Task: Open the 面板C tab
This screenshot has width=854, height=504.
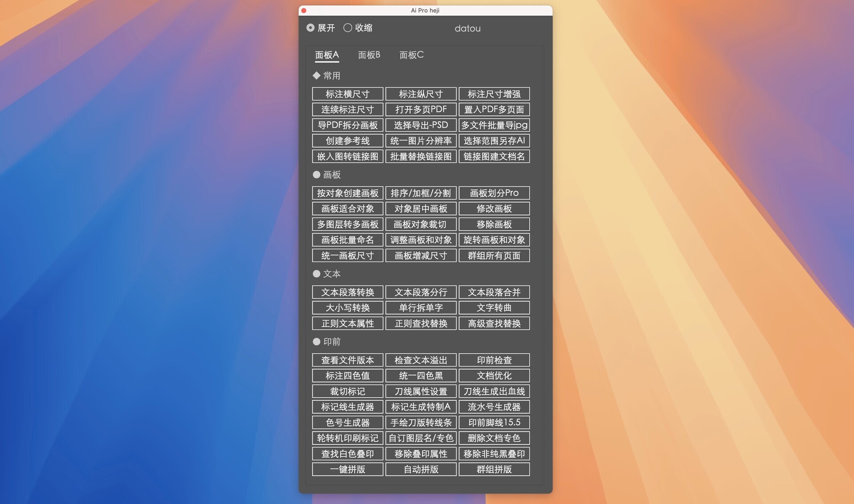Action: click(411, 55)
